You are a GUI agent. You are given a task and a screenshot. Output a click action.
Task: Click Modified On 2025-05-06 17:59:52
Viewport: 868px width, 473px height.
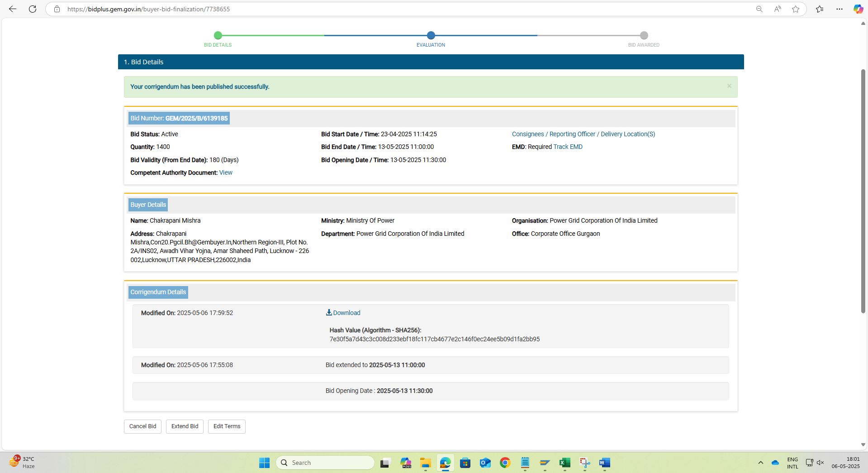point(187,313)
